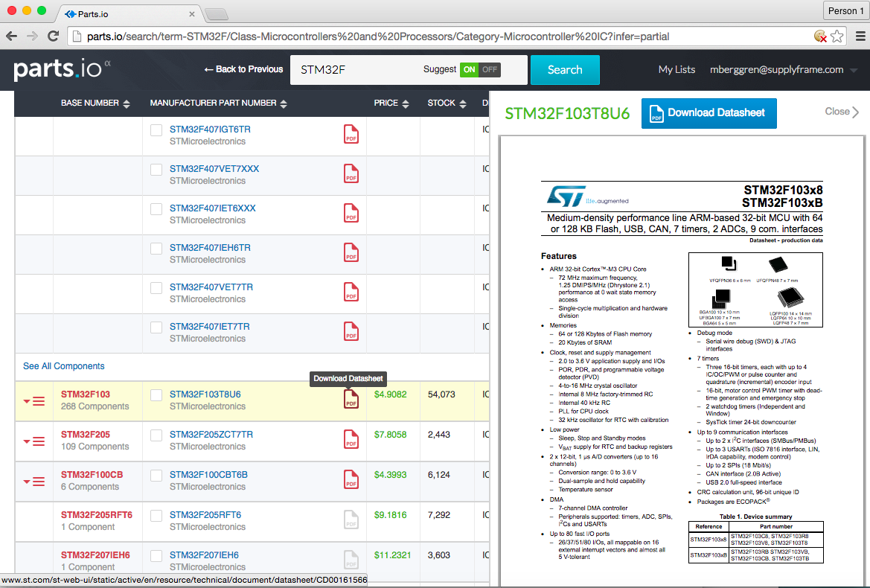Image resolution: width=870 pixels, height=588 pixels.
Task: Check the STM32F103T8U6 checkbox
Action: [156, 395]
